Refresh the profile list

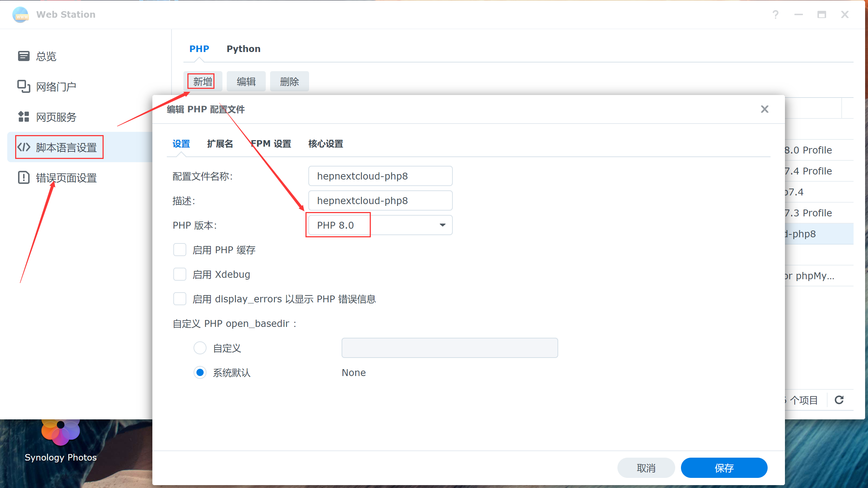(x=839, y=400)
